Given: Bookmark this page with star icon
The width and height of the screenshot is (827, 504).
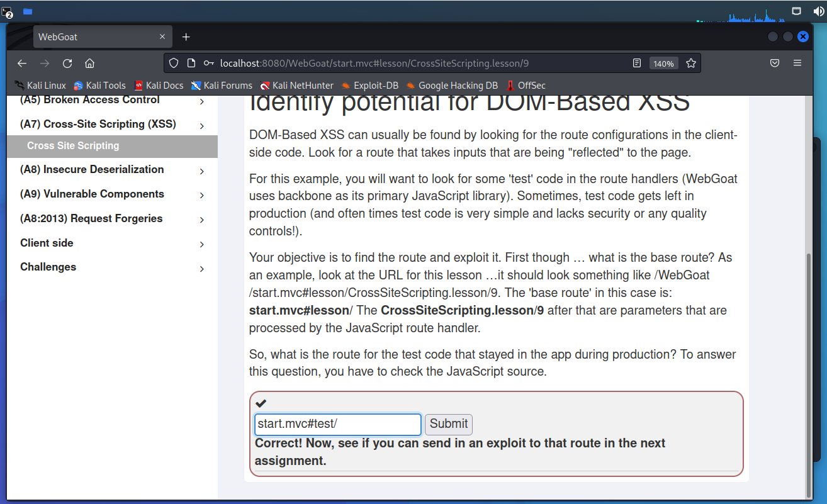Looking at the screenshot, I should 690,63.
